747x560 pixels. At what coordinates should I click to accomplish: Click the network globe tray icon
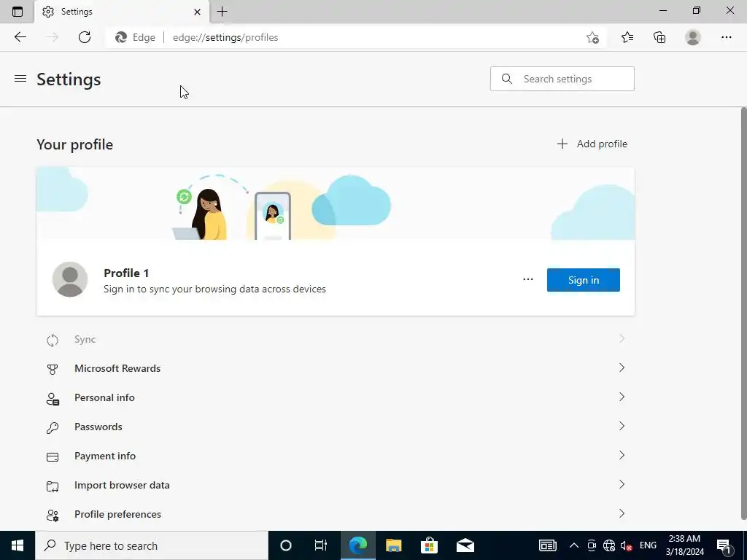tap(609, 545)
